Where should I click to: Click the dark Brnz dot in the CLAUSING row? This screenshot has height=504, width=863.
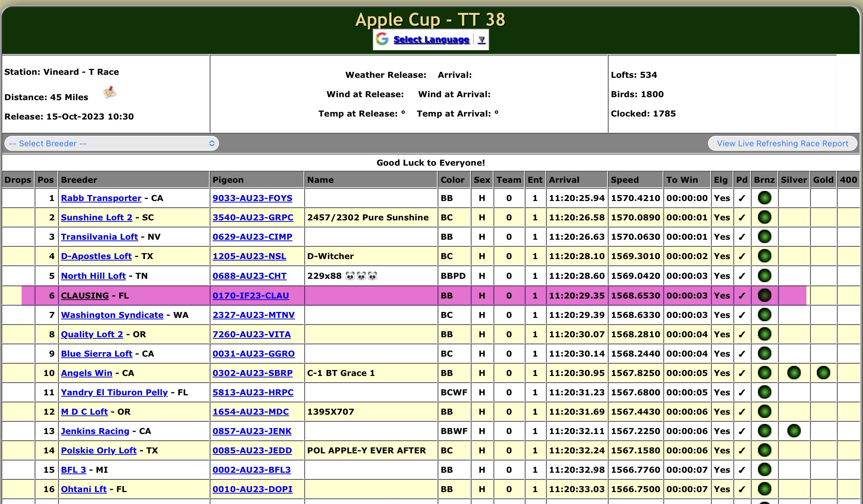[x=764, y=296]
